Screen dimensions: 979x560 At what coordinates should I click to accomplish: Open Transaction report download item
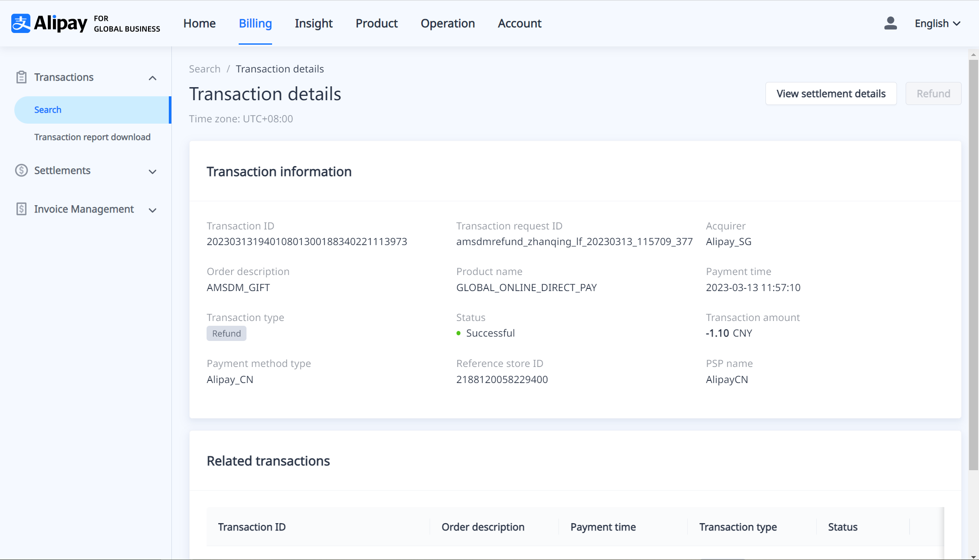click(92, 137)
